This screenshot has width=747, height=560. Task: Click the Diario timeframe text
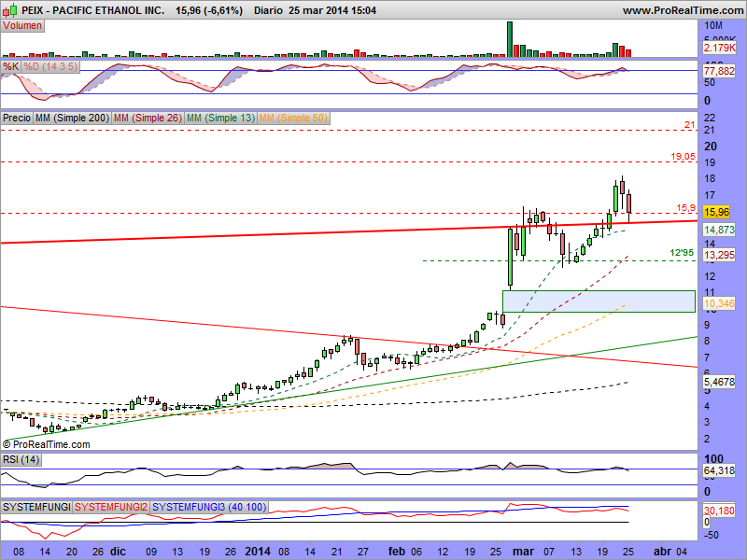point(268,10)
